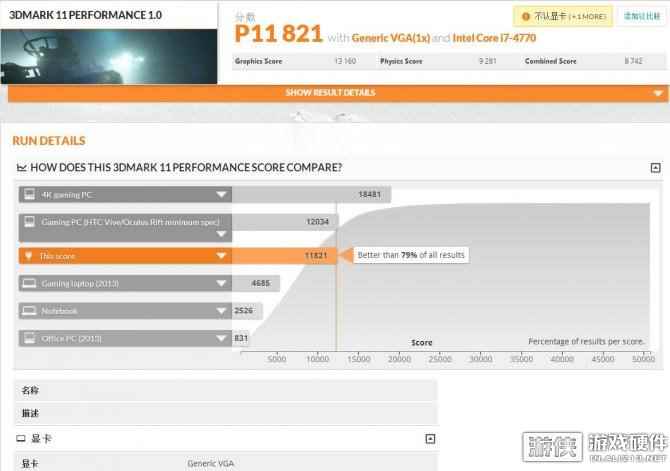Click the Gaming laptop (2013) icon
Screen dimensions: 670x471
coord(29,283)
